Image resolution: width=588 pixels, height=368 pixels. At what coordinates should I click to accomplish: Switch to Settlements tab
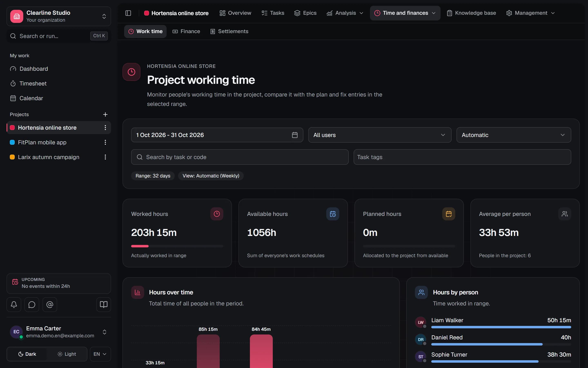(x=229, y=31)
